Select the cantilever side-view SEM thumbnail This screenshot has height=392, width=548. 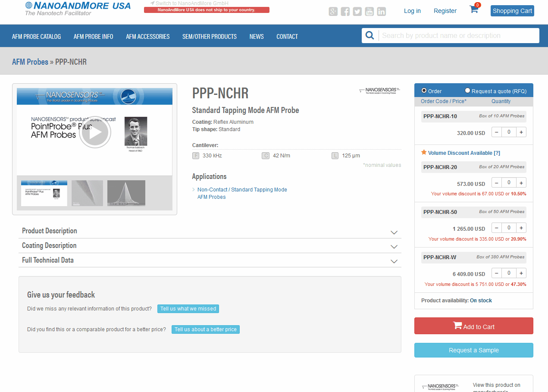[87, 193]
